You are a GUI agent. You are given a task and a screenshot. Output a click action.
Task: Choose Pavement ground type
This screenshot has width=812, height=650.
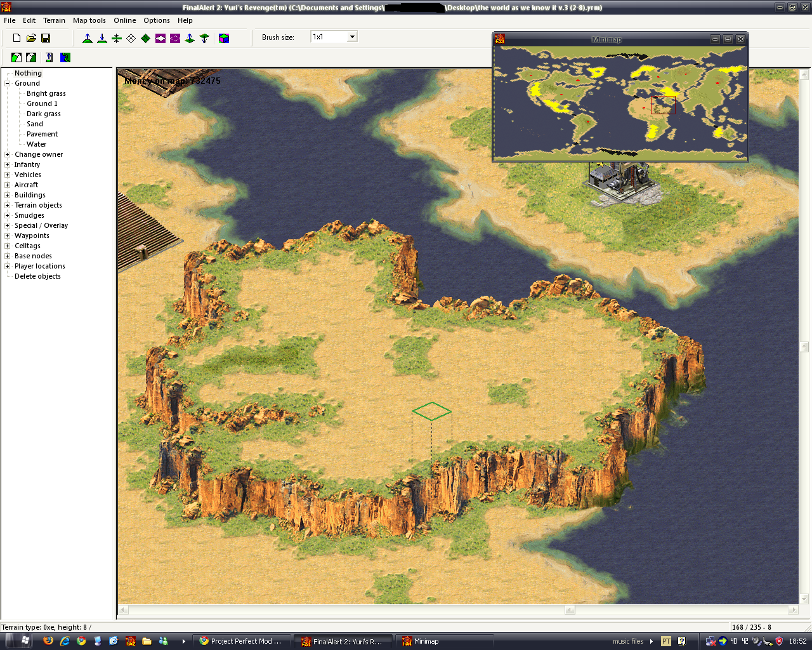pyautogui.click(x=43, y=134)
